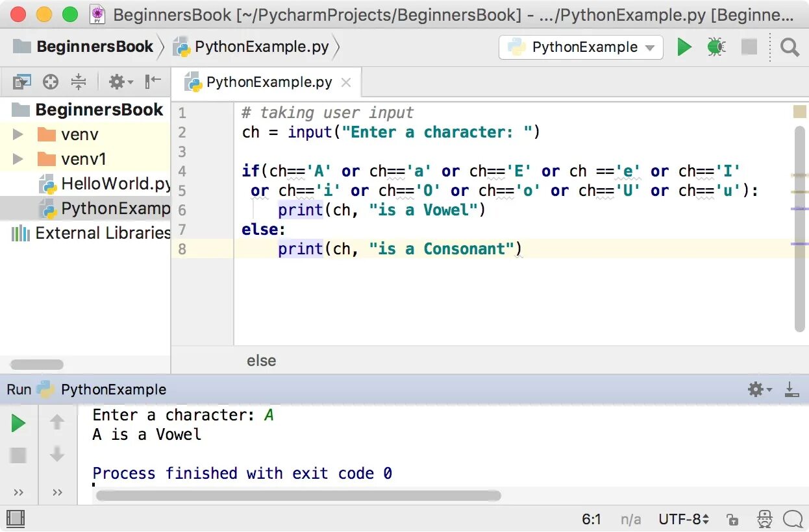Image resolution: width=809 pixels, height=532 pixels.
Task: Select the PythonExample.py editor tab
Action: click(267, 82)
